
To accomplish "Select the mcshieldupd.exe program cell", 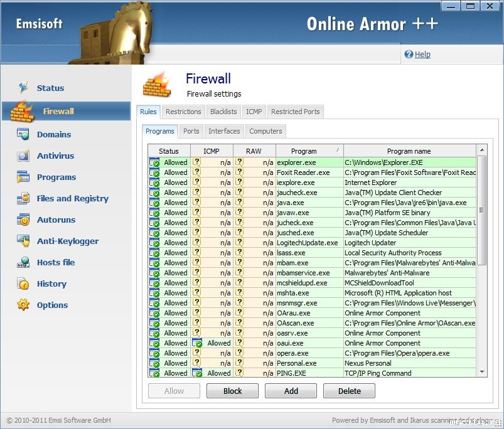I will (309, 283).
